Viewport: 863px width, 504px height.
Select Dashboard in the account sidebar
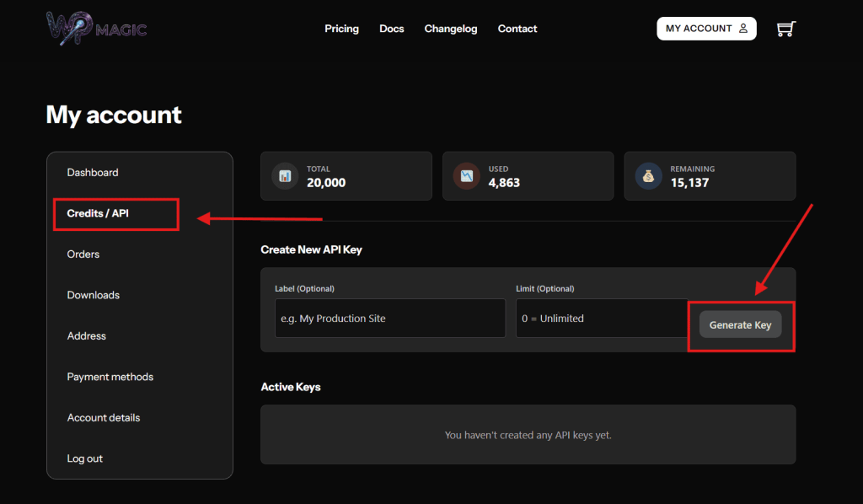click(93, 173)
